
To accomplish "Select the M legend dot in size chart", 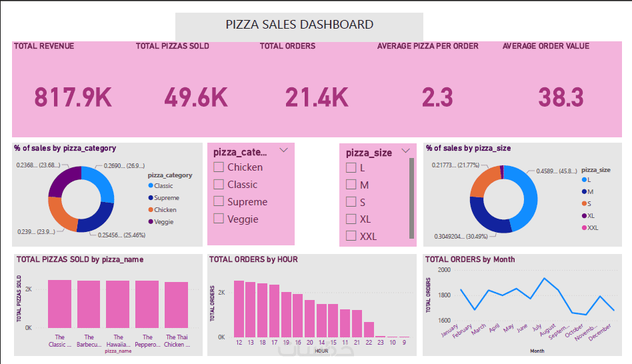I will click(x=584, y=192).
